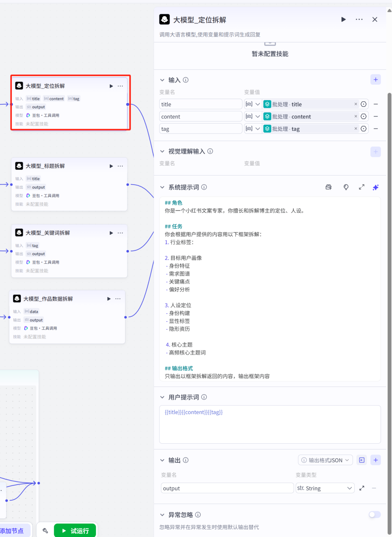392x537 pixels.
Task: Collapse the 视觉理解输入 section
Action: pyautogui.click(x=162, y=151)
